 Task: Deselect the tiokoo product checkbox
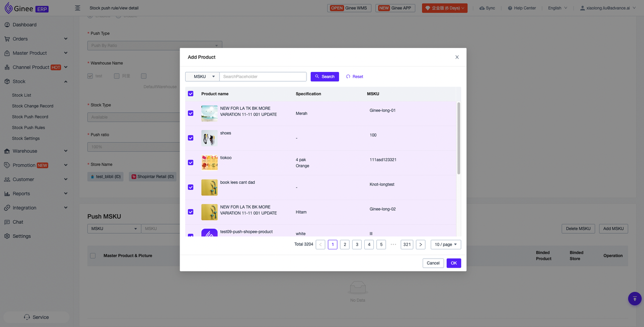tap(191, 162)
